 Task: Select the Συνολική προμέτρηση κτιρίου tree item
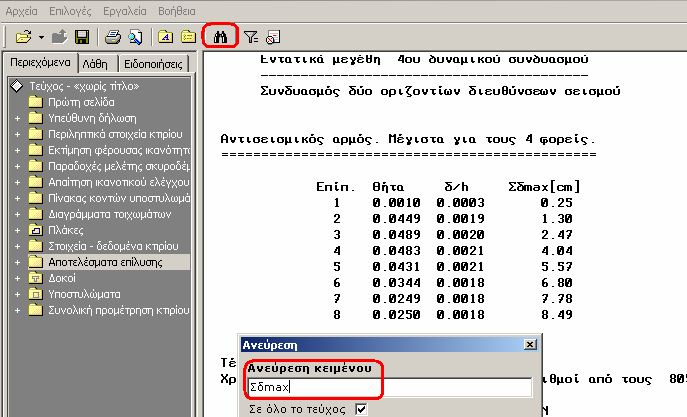[119, 311]
